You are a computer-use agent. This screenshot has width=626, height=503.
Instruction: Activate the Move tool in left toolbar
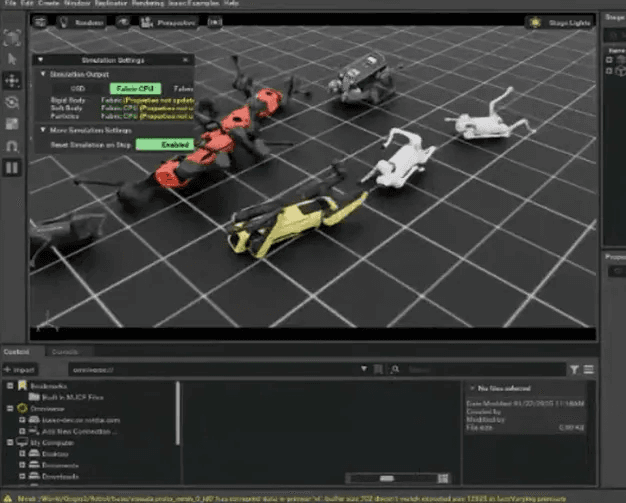coord(13,80)
